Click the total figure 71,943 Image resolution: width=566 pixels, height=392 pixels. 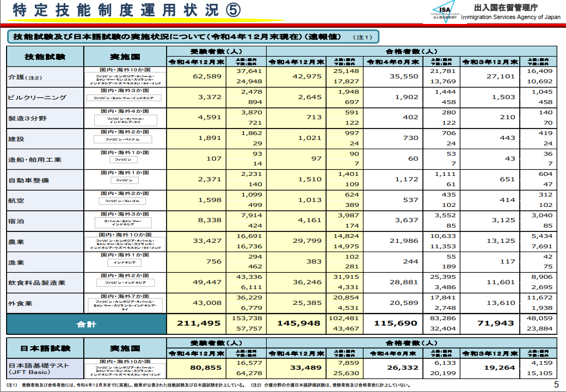click(496, 323)
